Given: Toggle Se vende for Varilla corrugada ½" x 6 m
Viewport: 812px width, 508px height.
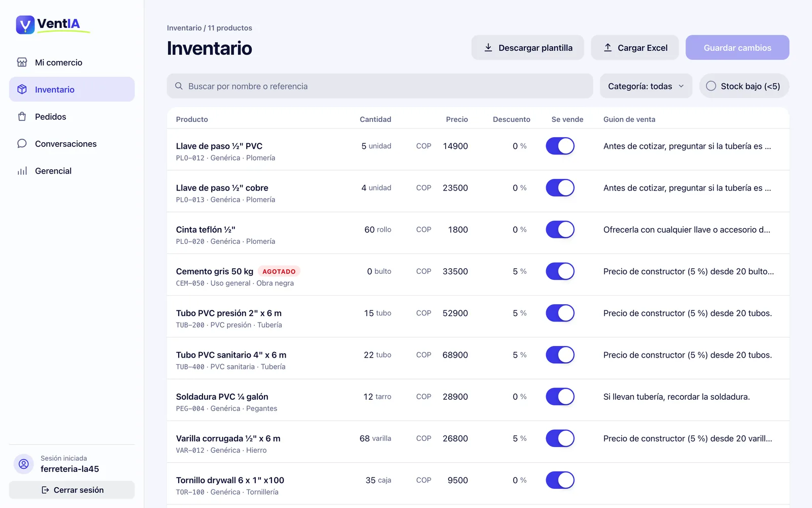Looking at the screenshot, I should tap(560, 438).
